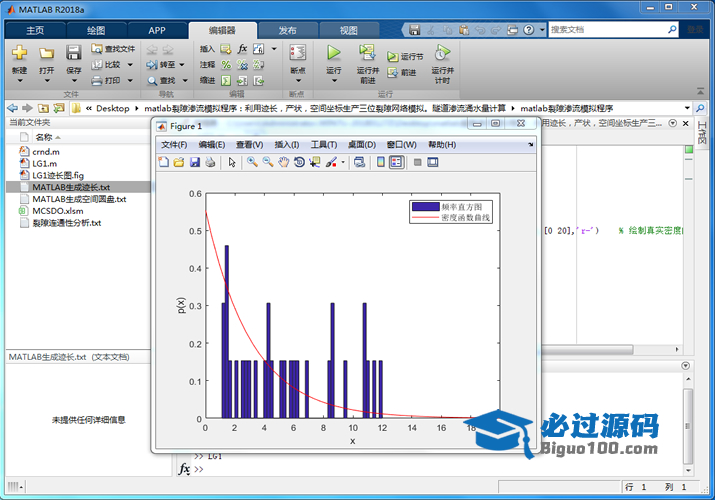Image resolution: width=715 pixels, height=500 pixels.
Task: Open the Figure 1 工具(T) menu
Action: [324, 144]
